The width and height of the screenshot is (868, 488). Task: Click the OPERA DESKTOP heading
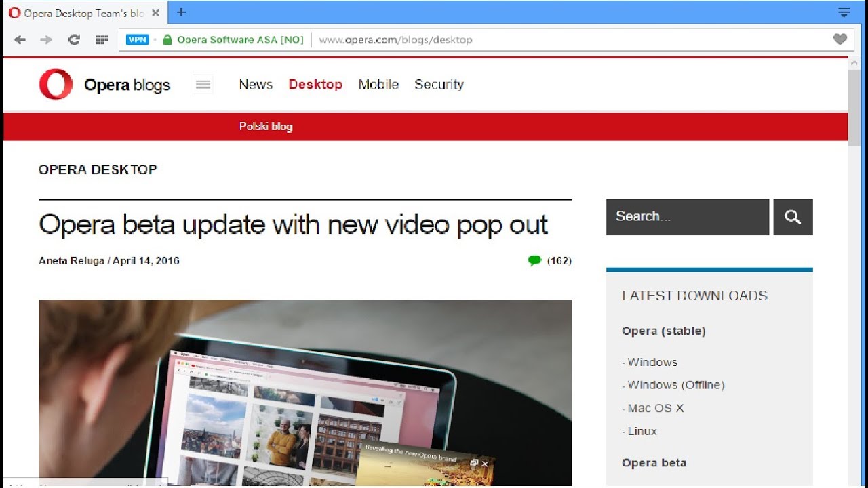click(x=98, y=170)
